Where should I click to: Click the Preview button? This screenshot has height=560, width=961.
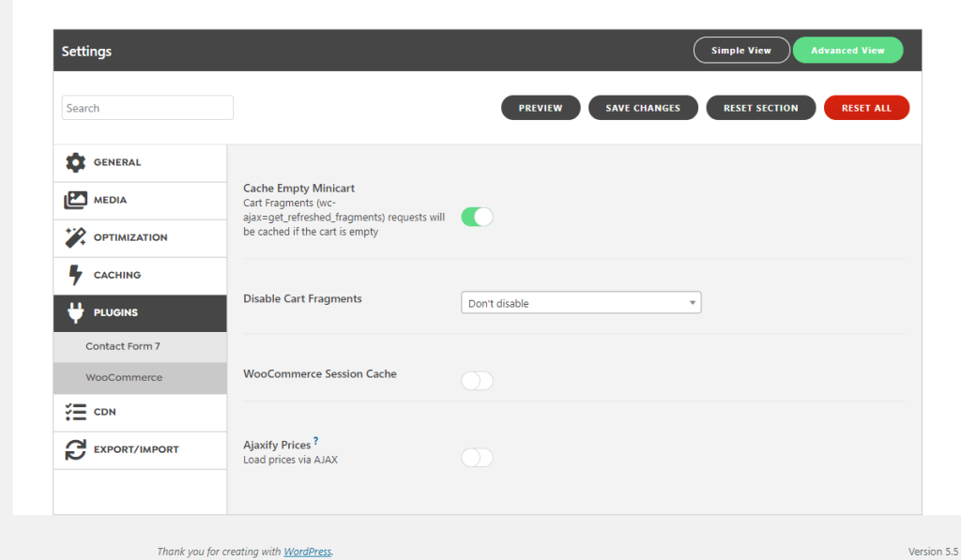tap(541, 108)
